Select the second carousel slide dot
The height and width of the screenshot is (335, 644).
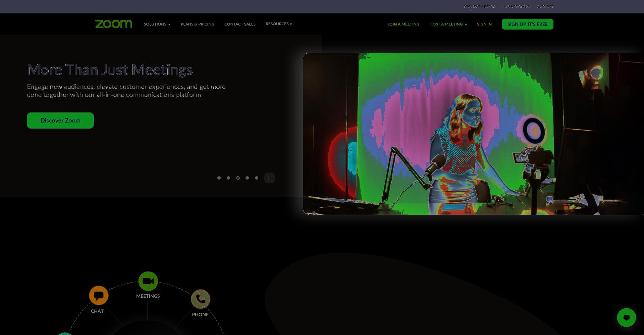tap(228, 178)
